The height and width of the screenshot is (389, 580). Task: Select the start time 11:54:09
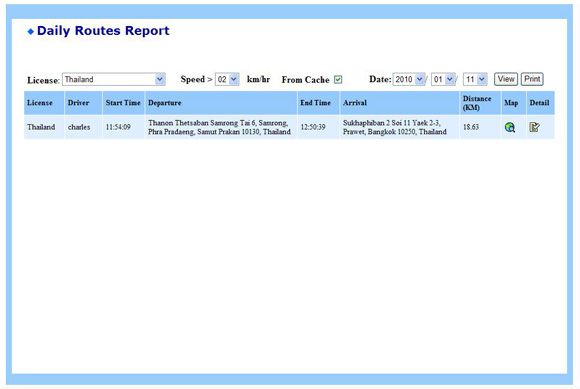click(118, 127)
